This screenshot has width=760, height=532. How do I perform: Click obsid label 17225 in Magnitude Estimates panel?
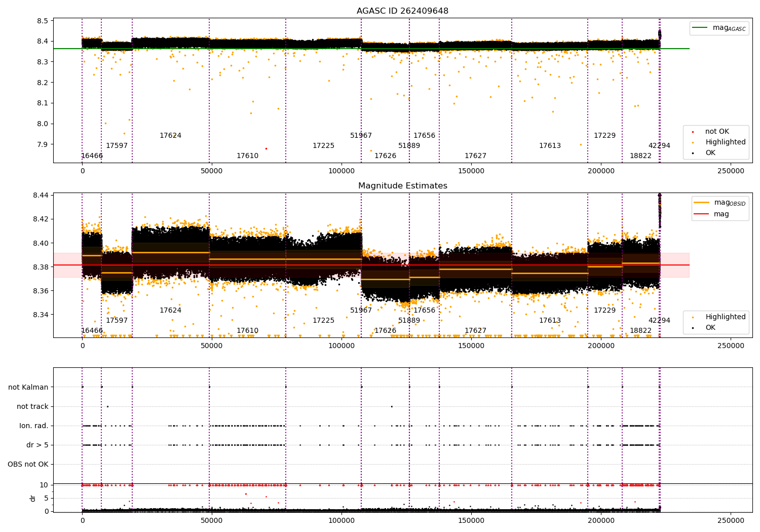click(x=323, y=321)
